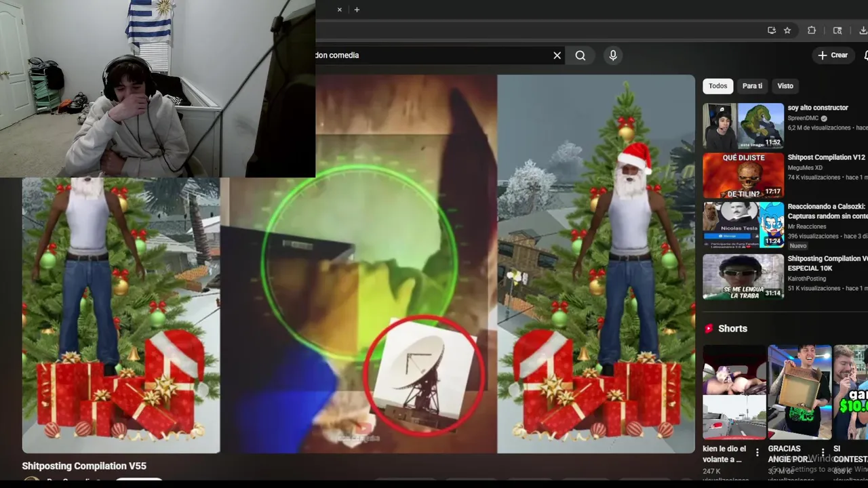
Task: Click the install app icon in address bar
Action: tap(772, 30)
